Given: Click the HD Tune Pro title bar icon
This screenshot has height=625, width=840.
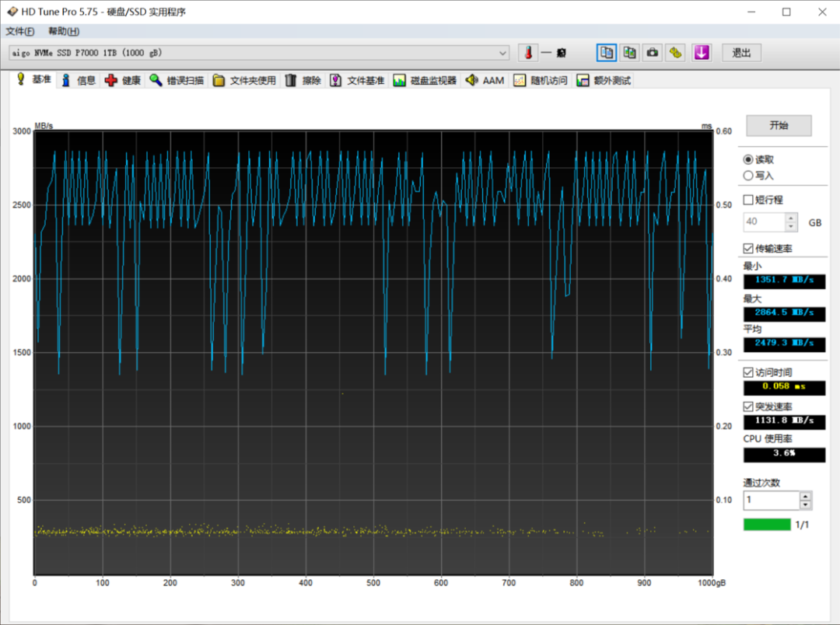Looking at the screenshot, I should pos(12,11).
